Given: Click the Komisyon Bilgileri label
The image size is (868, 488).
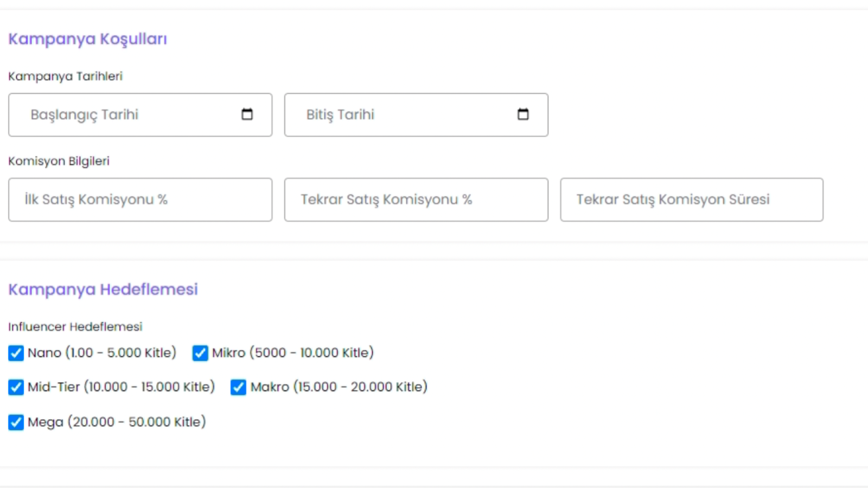Looking at the screenshot, I should point(59,161).
